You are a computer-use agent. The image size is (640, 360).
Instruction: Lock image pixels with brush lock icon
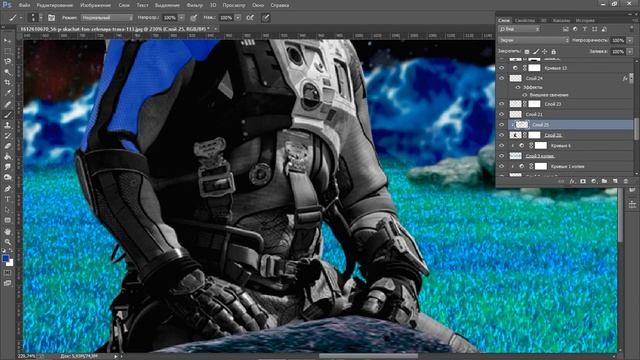point(536,51)
